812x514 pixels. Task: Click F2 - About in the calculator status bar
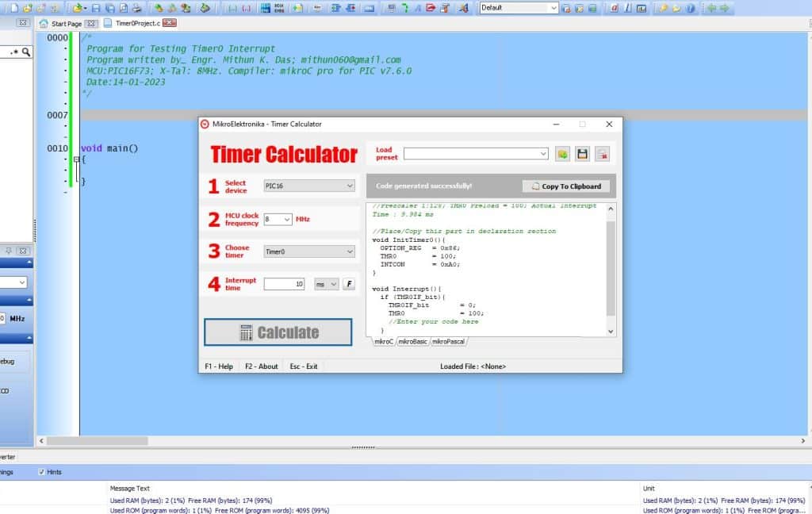[262, 366]
